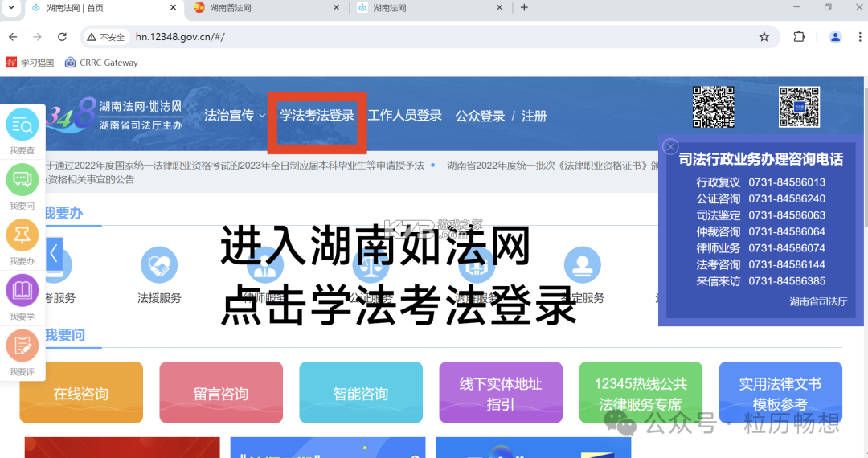Open the 我要问 chat sidebar icon
This screenshot has height=458, width=868.
pos(23,180)
